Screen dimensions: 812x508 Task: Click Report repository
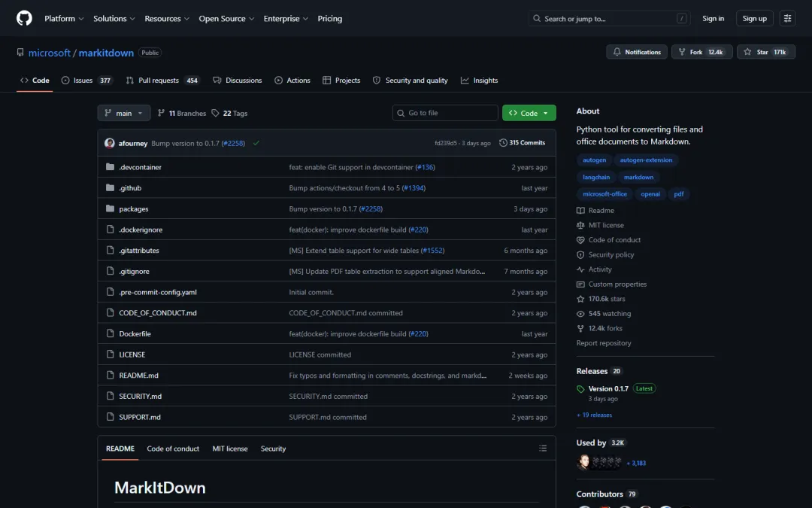point(603,343)
